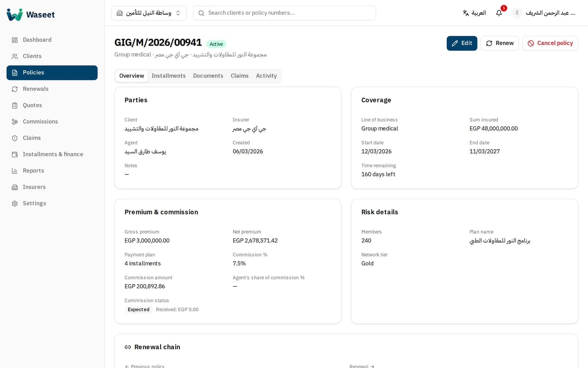Open Settings via gear icon
This screenshot has width=588, height=368.
[15, 204]
